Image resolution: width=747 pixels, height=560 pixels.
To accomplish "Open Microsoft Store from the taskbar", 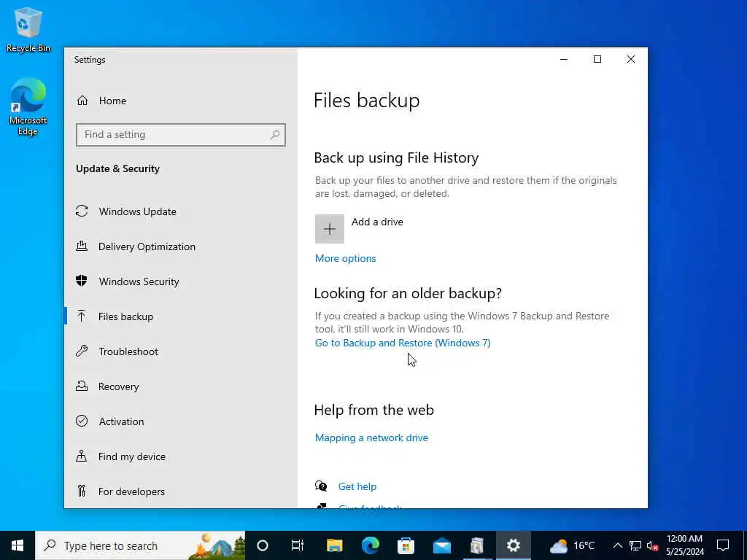I will click(406, 545).
